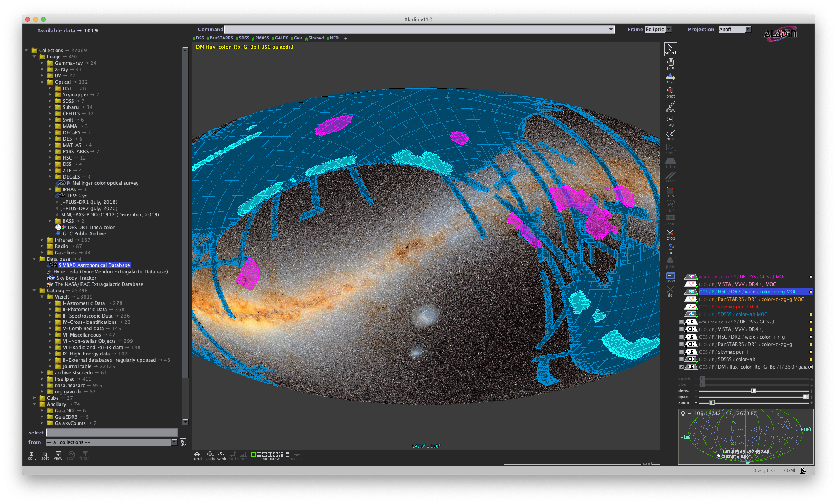Click the list icon beside 'from' dropdown

(x=183, y=442)
